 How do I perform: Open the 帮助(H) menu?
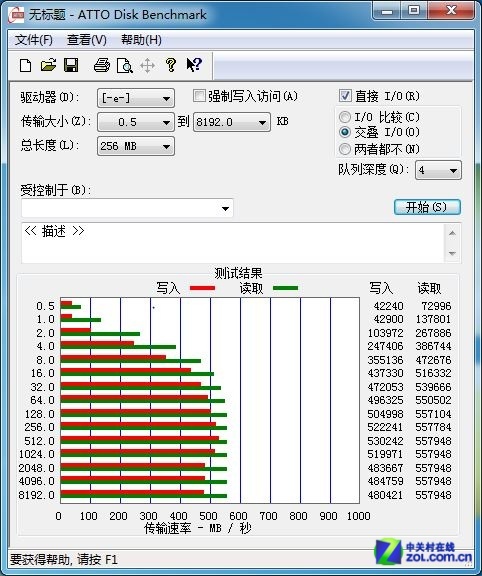tap(141, 40)
